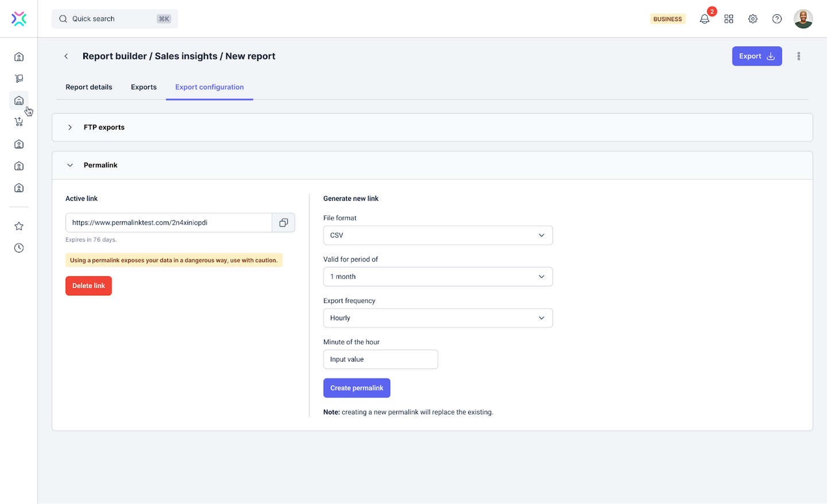Image resolution: width=827 pixels, height=504 pixels.
Task: Open settings gear in top bar
Action: tap(753, 19)
